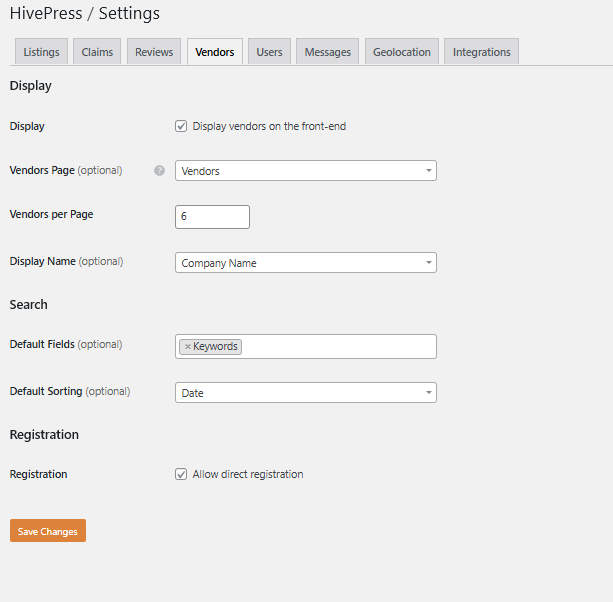Screen dimensions: 613x602
Task: Remove the Keywords tag from Default Fields
Action: [188, 347]
